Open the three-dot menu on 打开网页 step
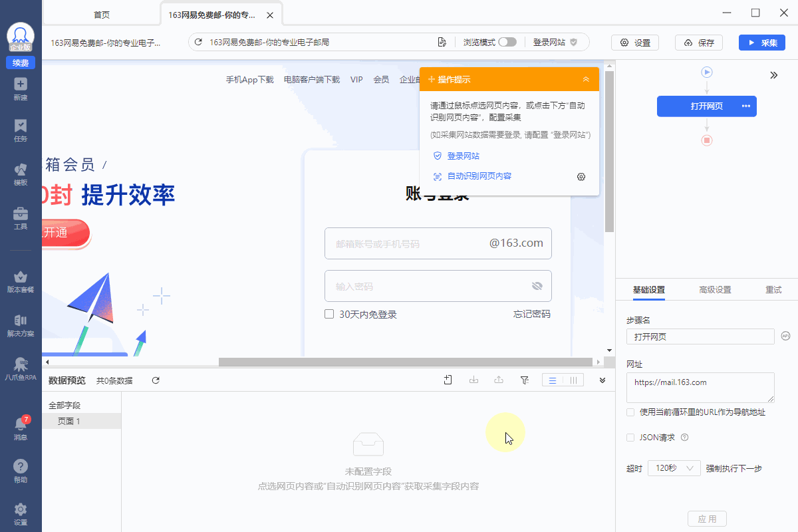 (746, 106)
